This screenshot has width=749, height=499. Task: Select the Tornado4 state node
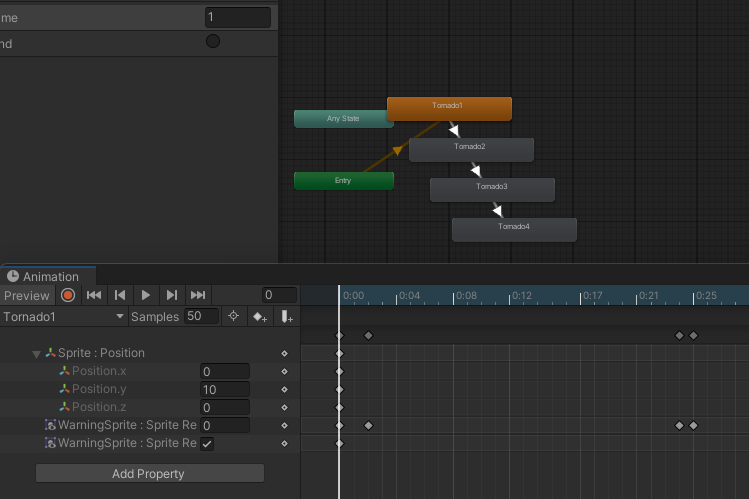click(x=514, y=230)
